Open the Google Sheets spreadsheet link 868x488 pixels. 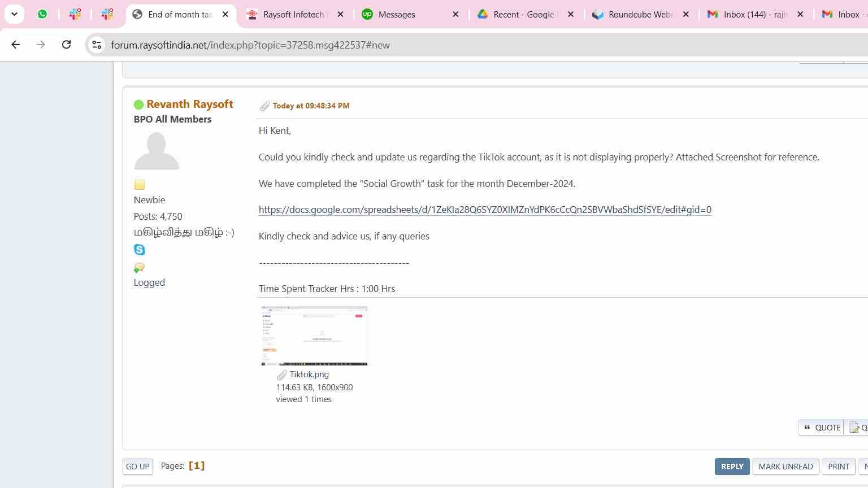485,210
